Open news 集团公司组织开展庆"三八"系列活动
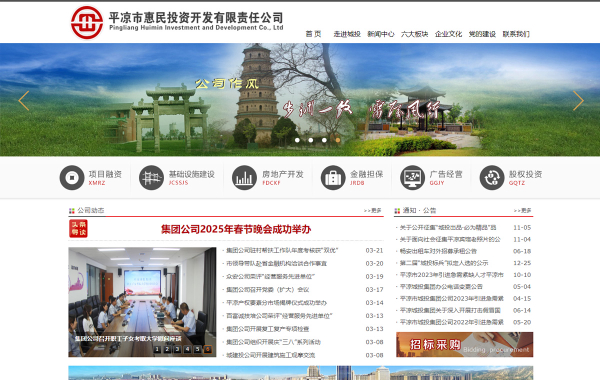 pos(273,342)
